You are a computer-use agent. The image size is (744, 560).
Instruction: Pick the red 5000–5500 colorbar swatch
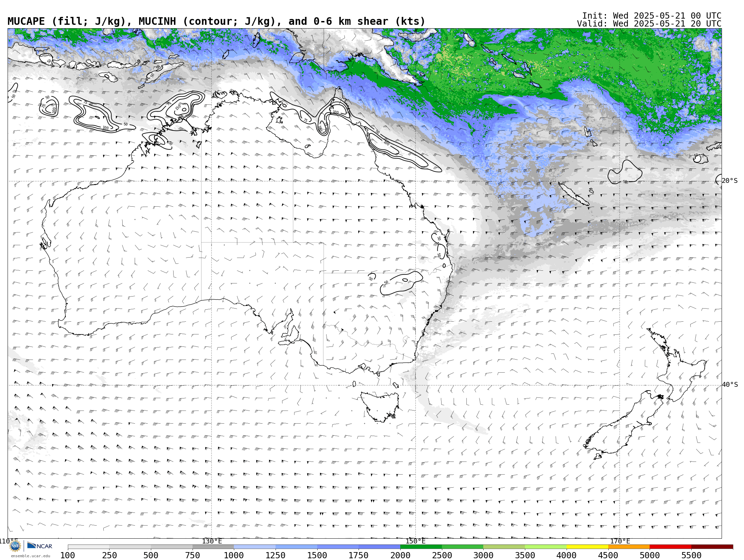pyautogui.click(x=670, y=547)
